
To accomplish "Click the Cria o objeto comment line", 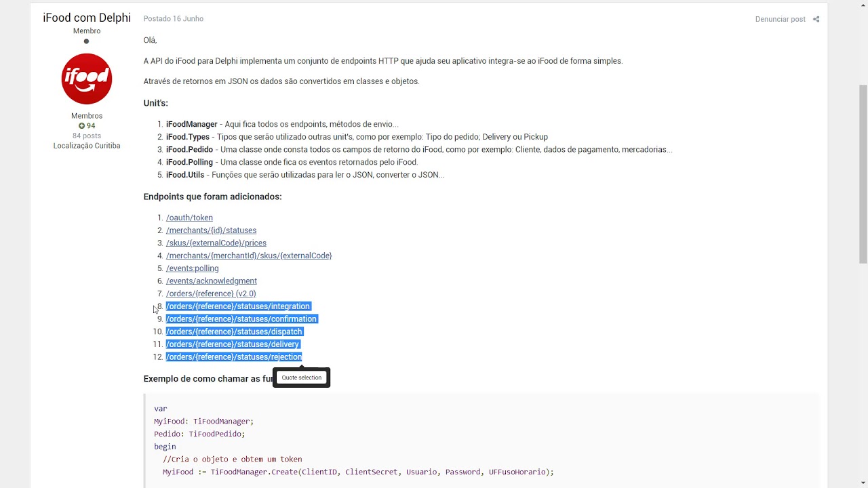I will pyautogui.click(x=232, y=460).
